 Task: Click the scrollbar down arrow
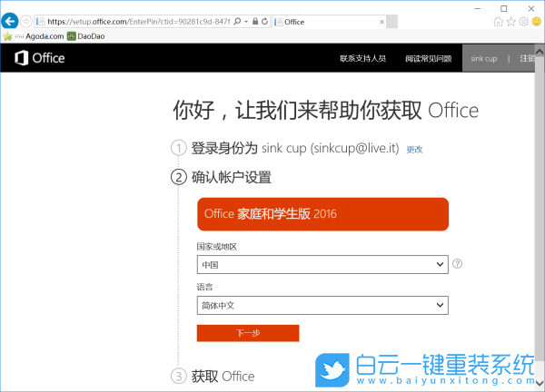540,383
